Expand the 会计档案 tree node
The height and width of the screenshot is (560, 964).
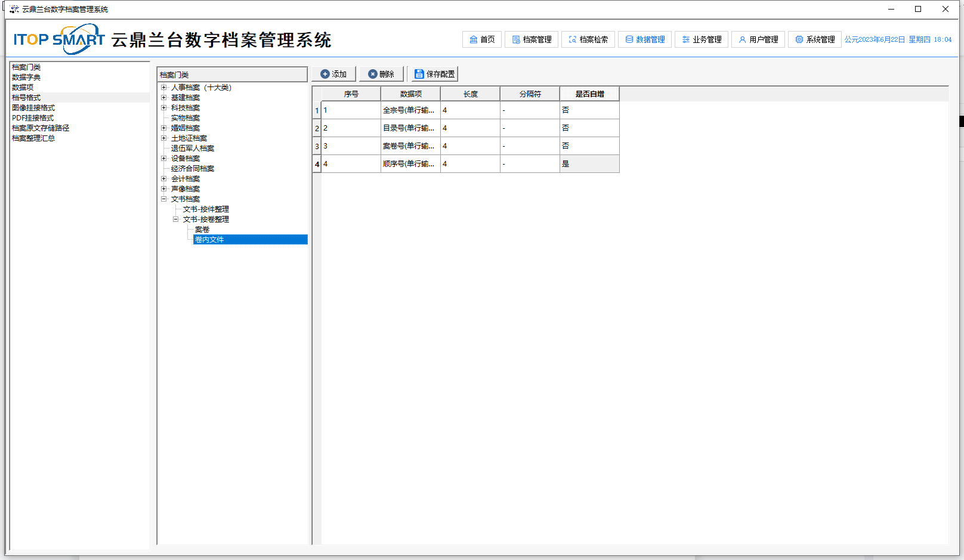point(163,179)
